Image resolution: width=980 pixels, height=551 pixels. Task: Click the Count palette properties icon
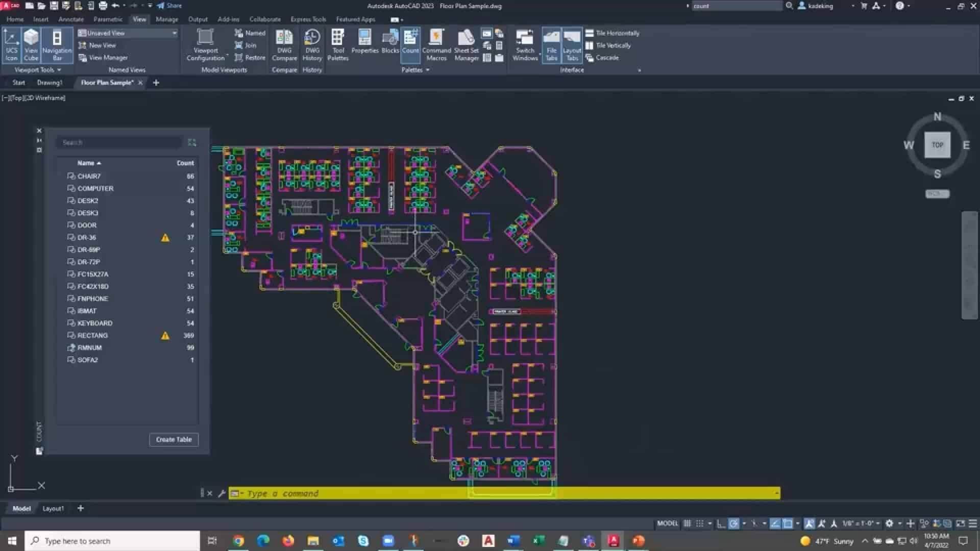pos(39,150)
